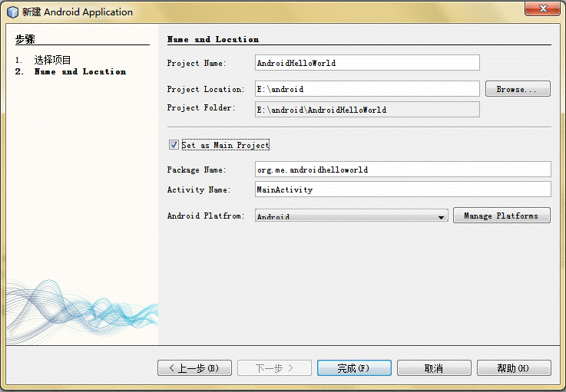Click the decorative wave graphic in the steps panel
The image size is (566, 392).
point(82,311)
